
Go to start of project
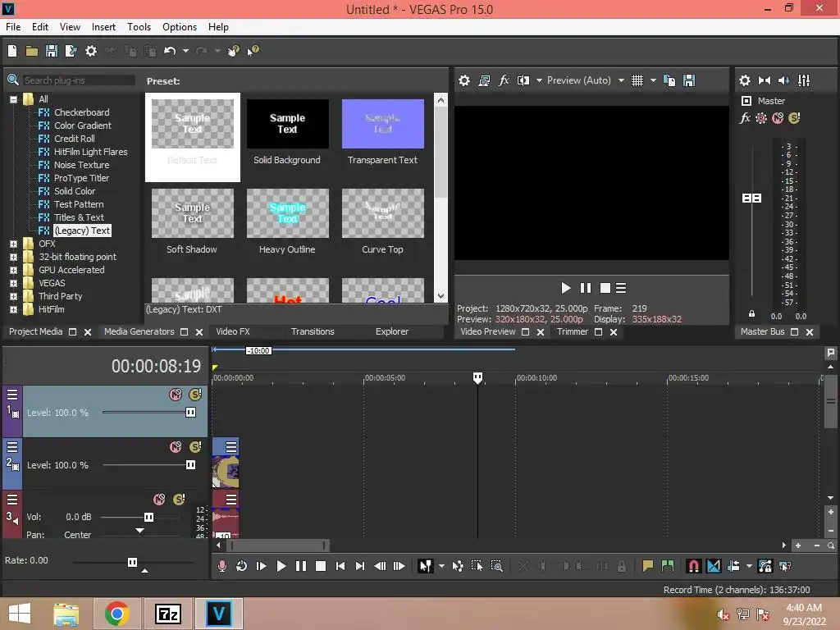[x=340, y=566]
